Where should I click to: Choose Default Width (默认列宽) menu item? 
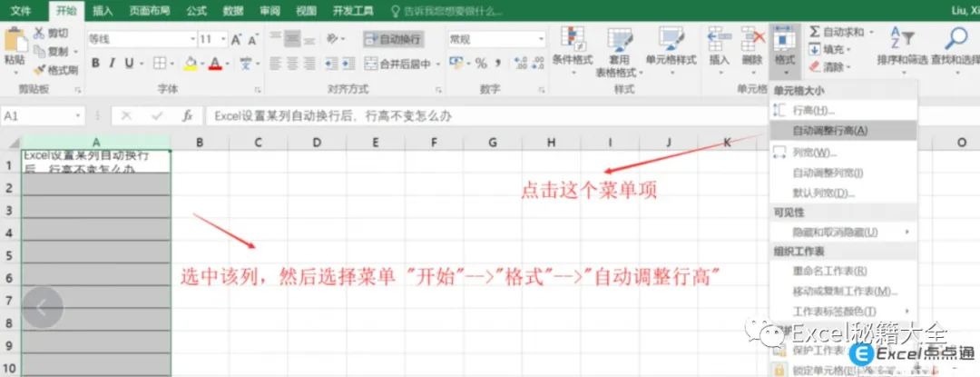point(843,193)
